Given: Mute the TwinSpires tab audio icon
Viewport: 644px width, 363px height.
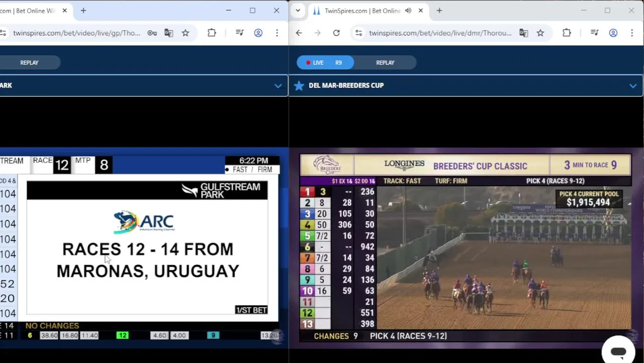Looking at the screenshot, I should [x=408, y=11].
